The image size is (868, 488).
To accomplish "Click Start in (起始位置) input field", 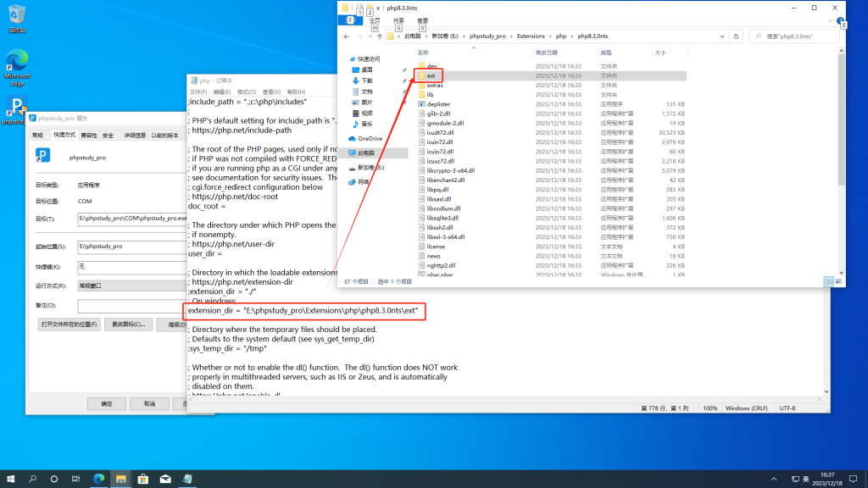I will tap(131, 247).
